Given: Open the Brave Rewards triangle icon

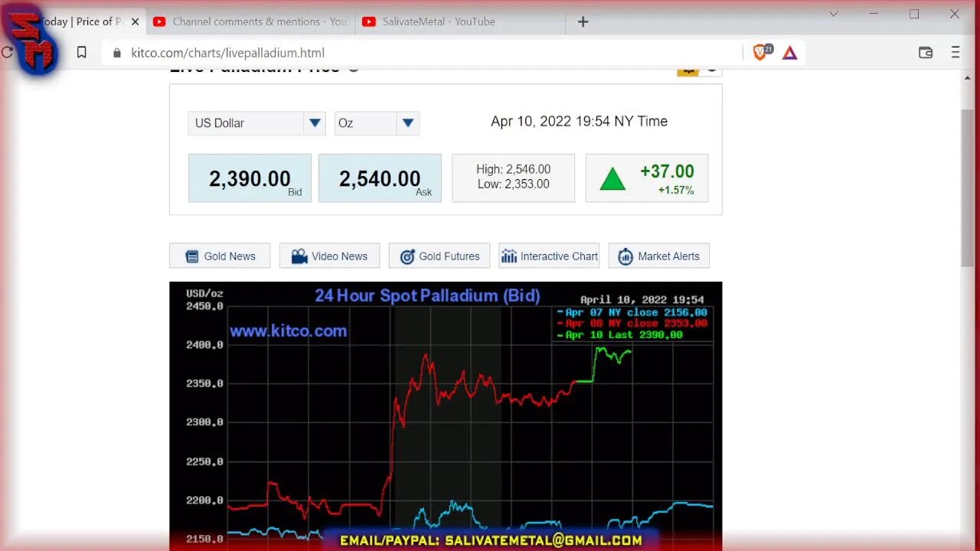Looking at the screenshot, I should [789, 53].
